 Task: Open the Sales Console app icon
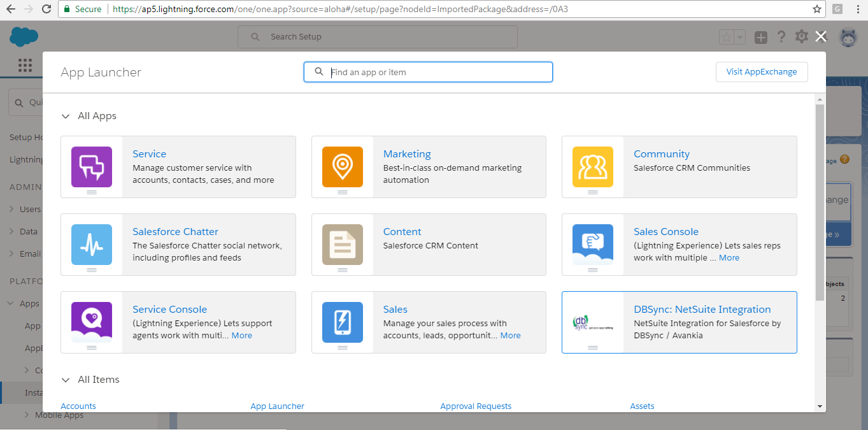[592, 245]
